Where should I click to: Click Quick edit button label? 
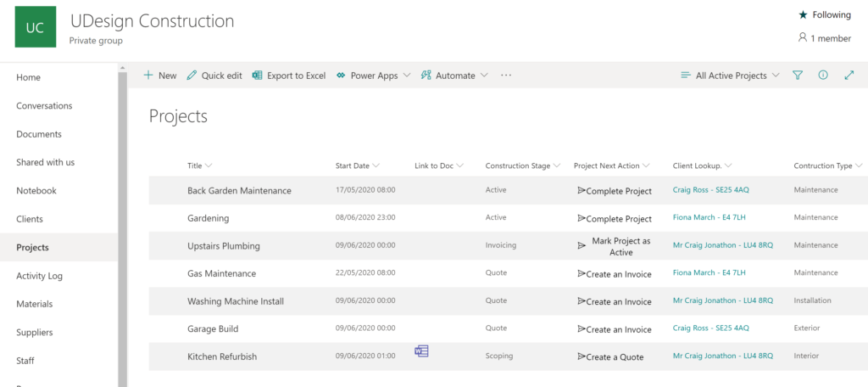(x=221, y=76)
